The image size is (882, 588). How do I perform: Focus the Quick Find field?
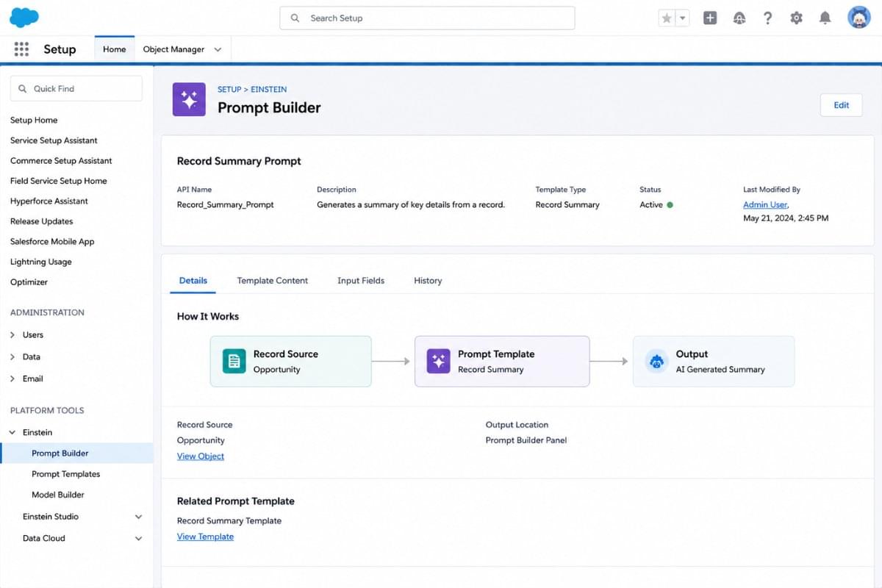pos(76,88)
